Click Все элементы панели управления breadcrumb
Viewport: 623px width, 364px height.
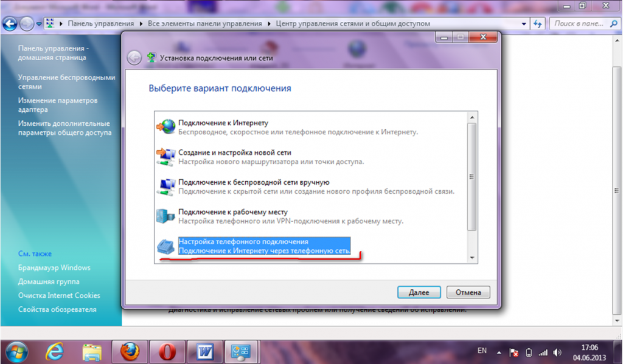[x=204, y=24]
